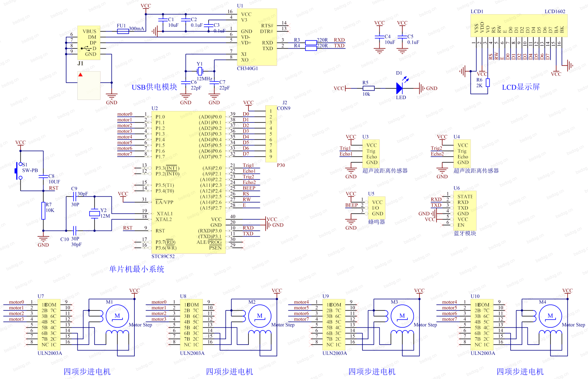588x379 pixels.
Task: Select the DTR# pin on CH340G1
Action: click(267, 31)
